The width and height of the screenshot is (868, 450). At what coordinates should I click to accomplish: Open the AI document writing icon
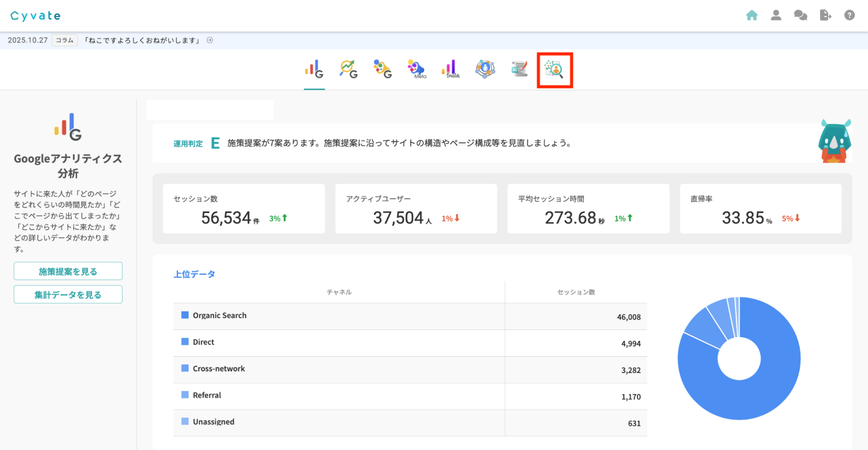point(519,69)
